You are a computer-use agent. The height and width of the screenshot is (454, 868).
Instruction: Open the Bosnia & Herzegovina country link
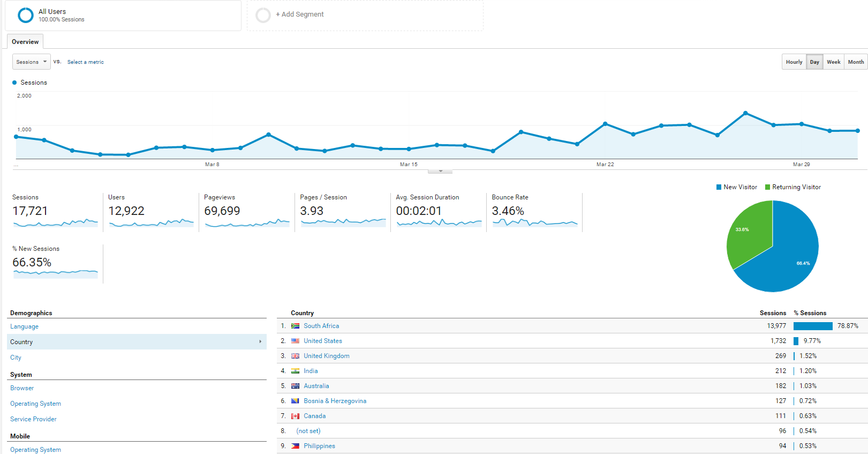click(335, 401)
